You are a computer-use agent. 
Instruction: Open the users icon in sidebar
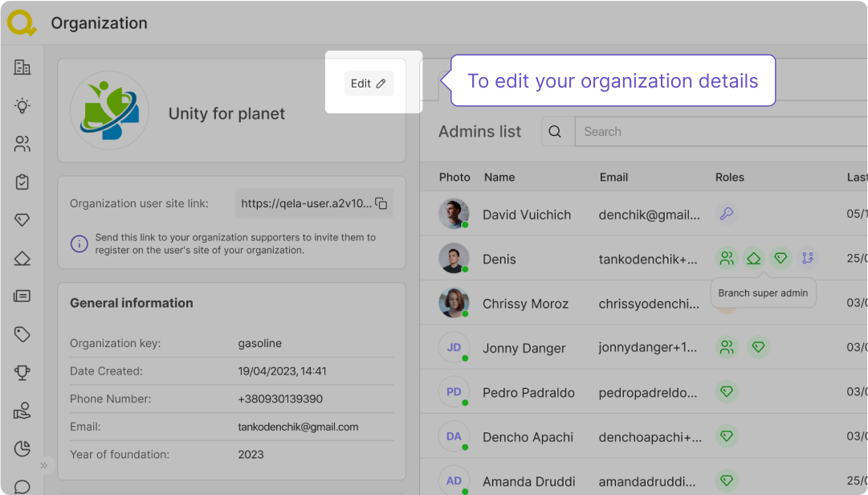(22, 145)
